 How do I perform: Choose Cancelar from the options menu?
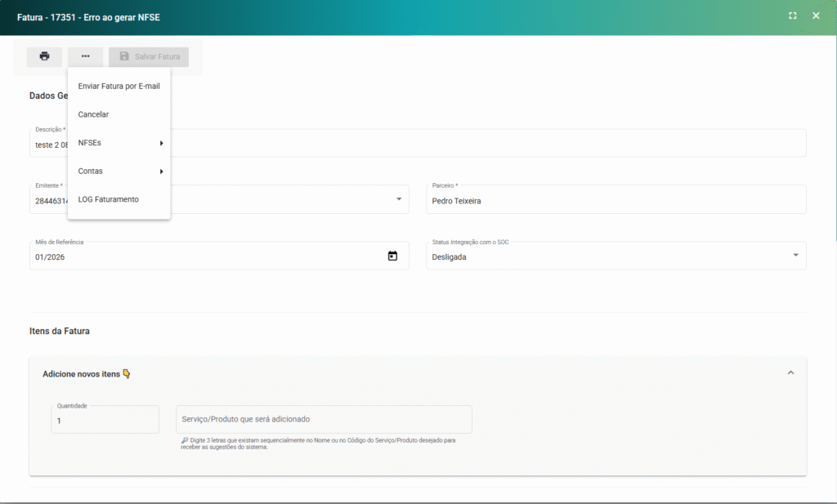(93, 114)
